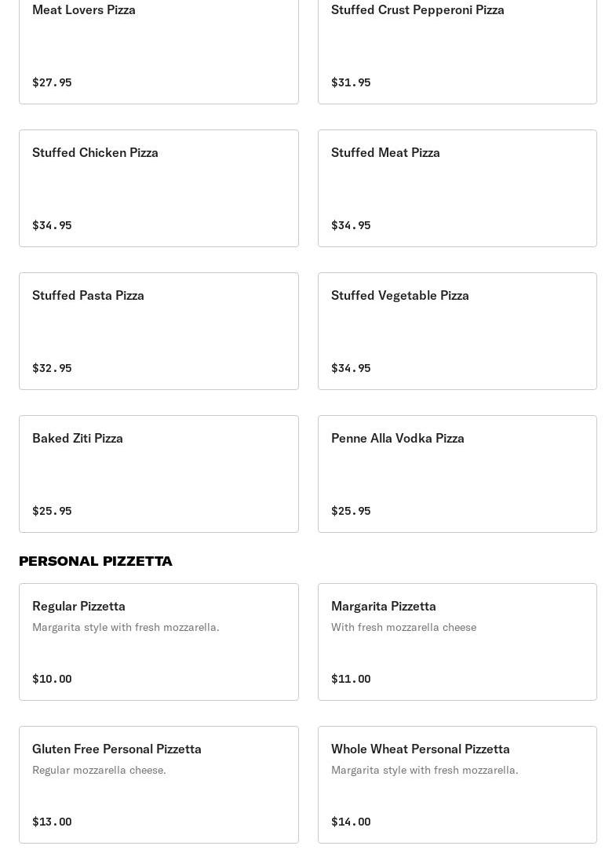Click the $10.00 Regular Pizzetta price
Viewport: 616px width, 864px height.
pos(52,679)
